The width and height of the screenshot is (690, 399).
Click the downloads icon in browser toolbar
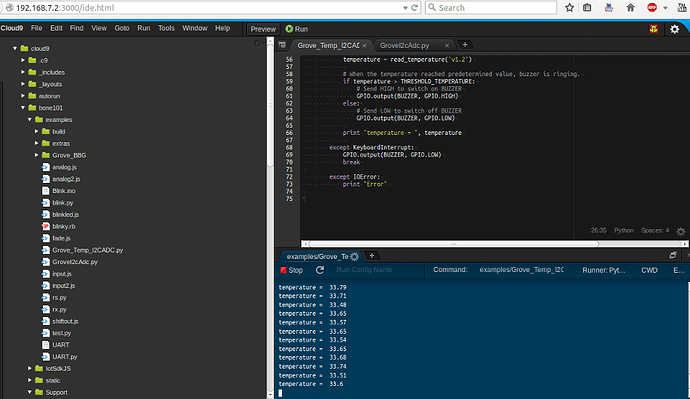coord(609,7)
